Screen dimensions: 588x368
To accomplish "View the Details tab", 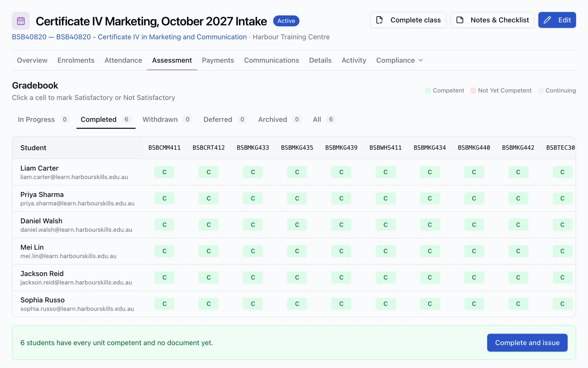I will pyautogui.click(x=320, y=60).
